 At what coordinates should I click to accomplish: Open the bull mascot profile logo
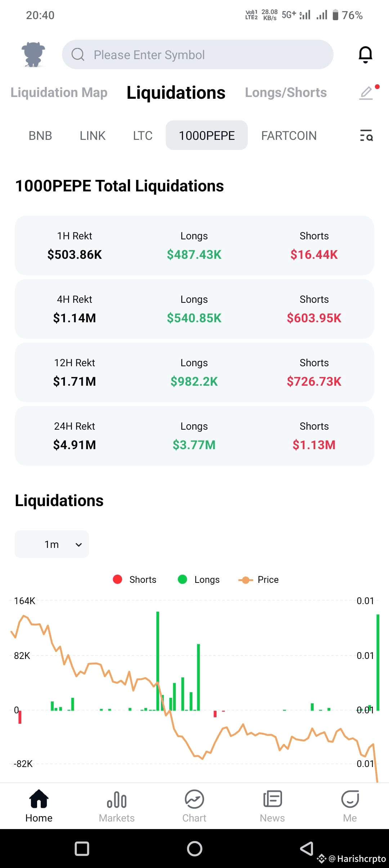click(33, 54)
